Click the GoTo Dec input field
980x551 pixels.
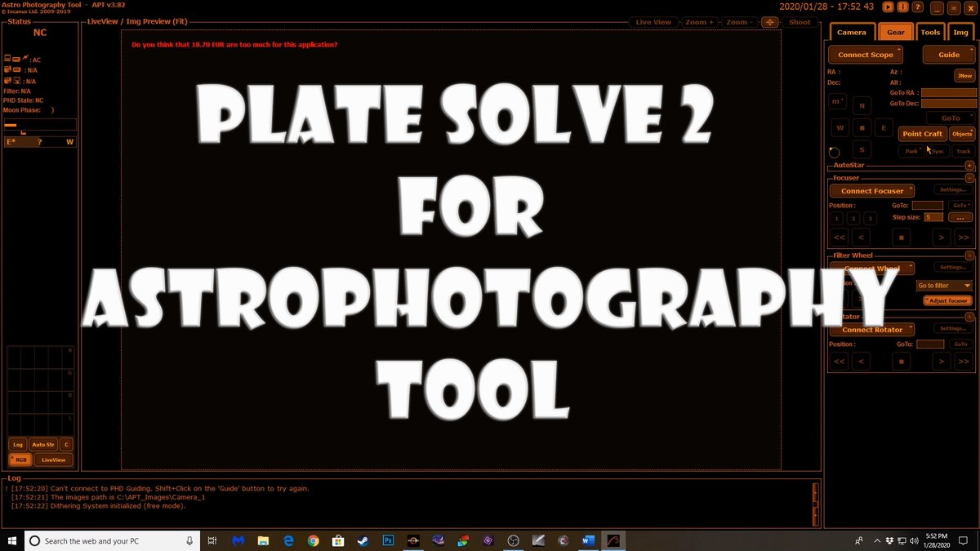click(x=948, y=104)
